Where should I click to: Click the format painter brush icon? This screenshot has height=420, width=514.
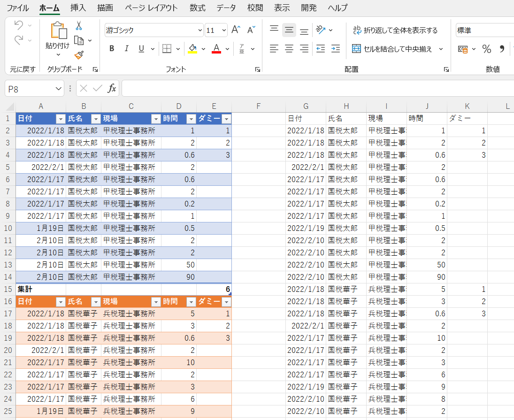79,55
